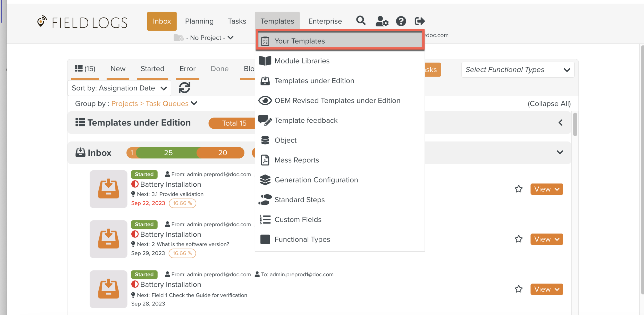This screenshot has width=644, height=315.
Task: Star the first Battery Installation task
Action: 519,189
